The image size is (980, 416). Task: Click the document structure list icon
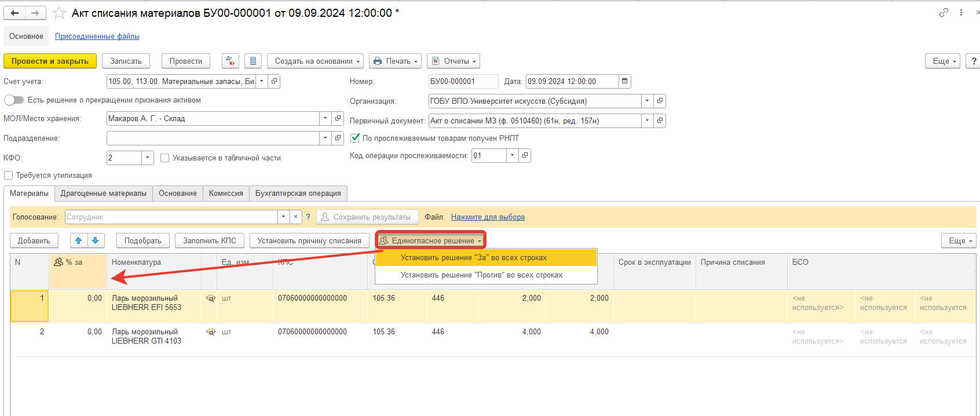(x=253, y=61)
